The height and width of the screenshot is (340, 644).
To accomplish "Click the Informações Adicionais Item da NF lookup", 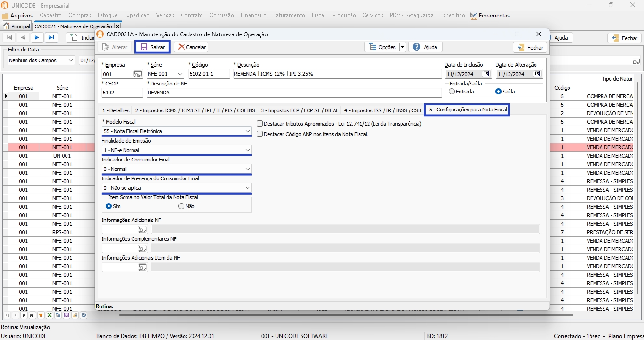I will click(x=142, y=267).
